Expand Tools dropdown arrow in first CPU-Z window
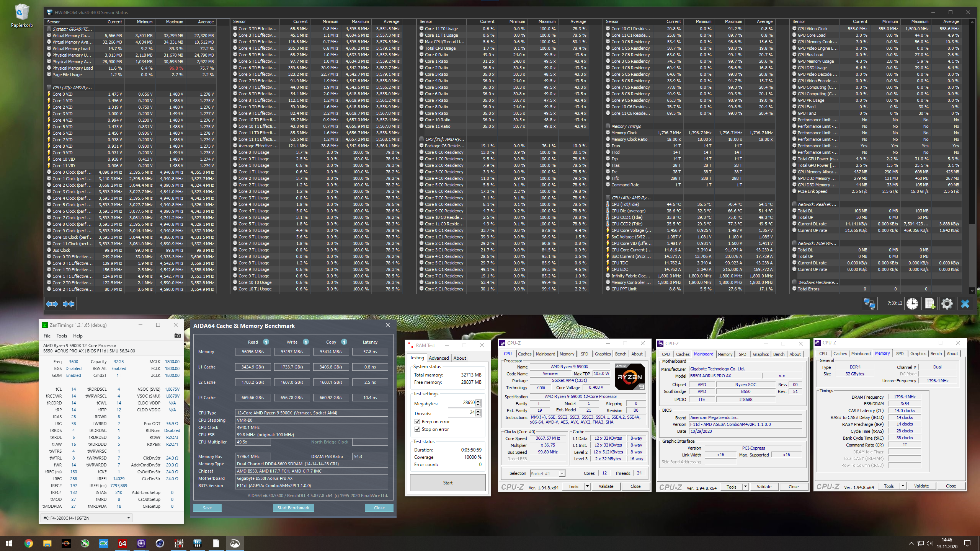The width and height of the screenshot is (980, 551). 587,486
